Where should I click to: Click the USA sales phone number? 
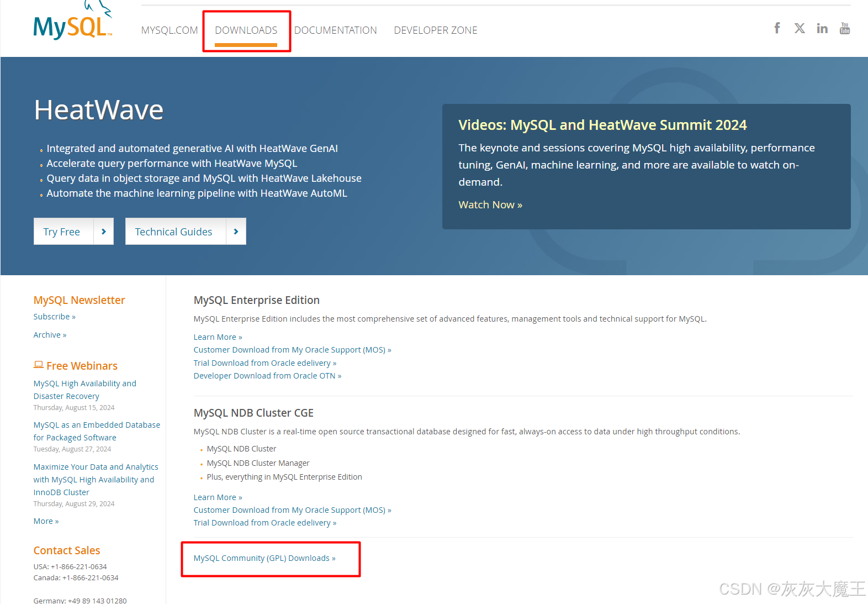(79, 566)
